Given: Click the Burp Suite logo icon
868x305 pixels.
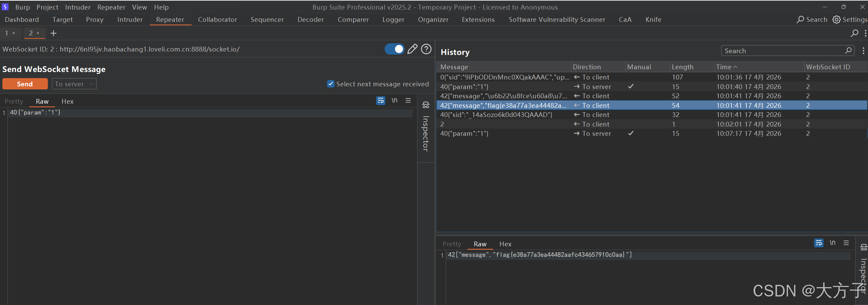Looking at the screenshot, I should tap(5, 7).
